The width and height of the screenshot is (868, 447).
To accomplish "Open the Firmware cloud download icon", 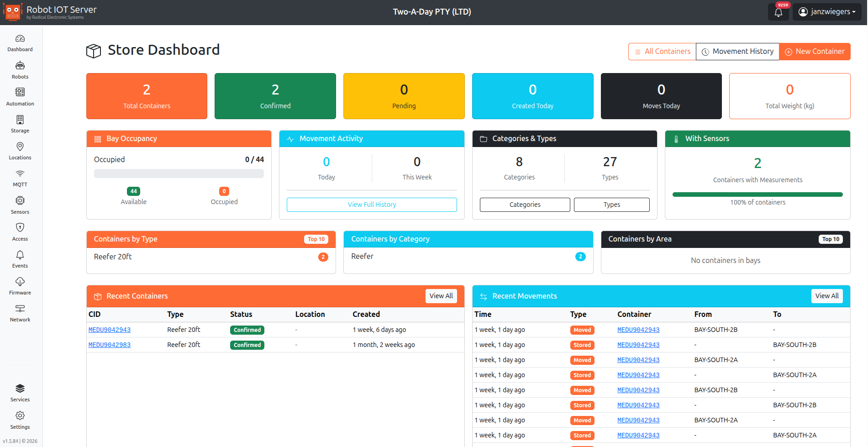I will pyautogui.click(x=20, y=282).
